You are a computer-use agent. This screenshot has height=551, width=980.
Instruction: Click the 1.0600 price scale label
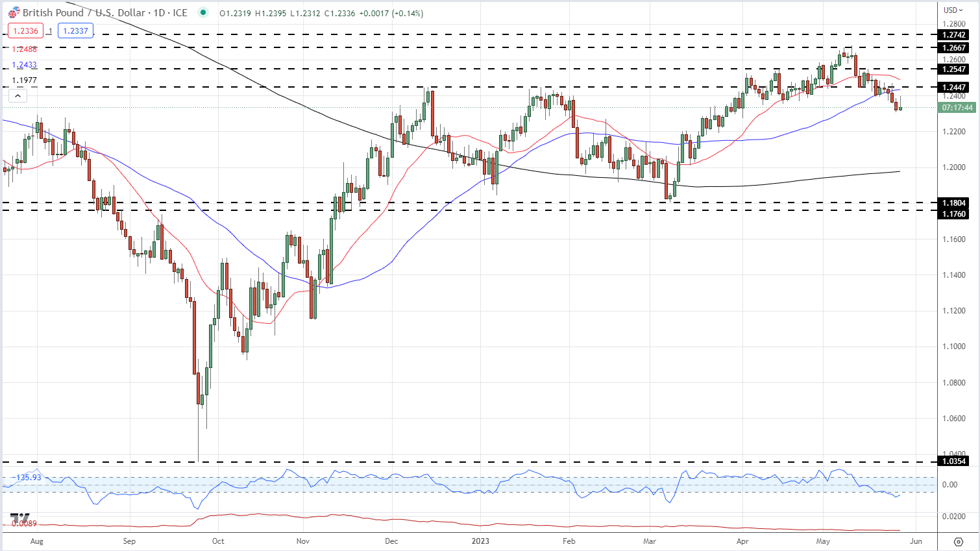(x=954, y=419)
